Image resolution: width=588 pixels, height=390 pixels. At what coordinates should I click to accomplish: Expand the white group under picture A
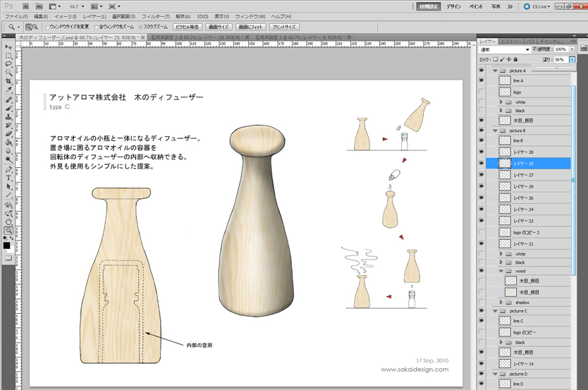click(501, 102)
